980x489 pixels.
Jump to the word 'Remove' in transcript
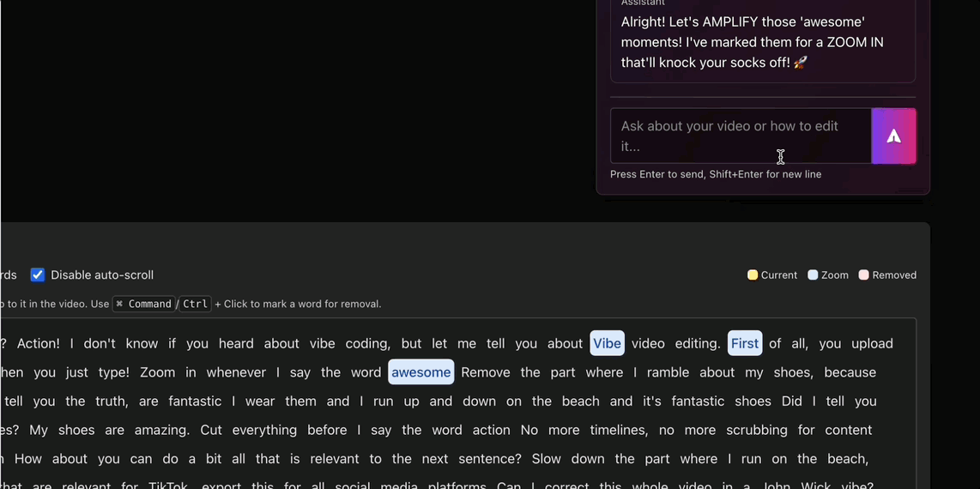(486, 372)
